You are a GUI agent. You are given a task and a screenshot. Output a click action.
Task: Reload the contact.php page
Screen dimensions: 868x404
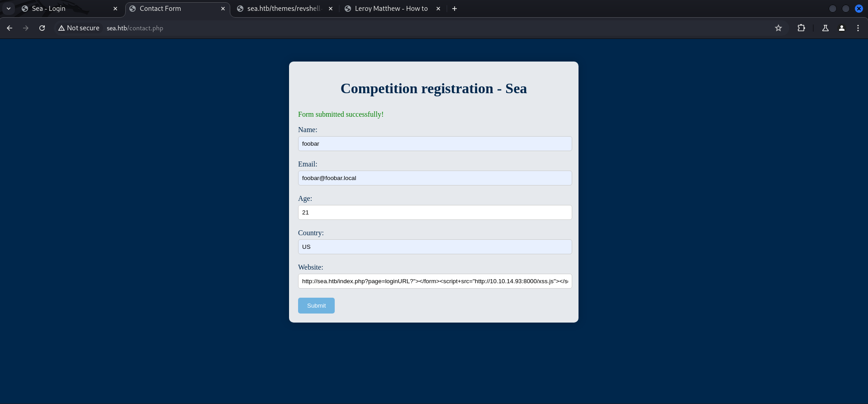pos(42,28)
